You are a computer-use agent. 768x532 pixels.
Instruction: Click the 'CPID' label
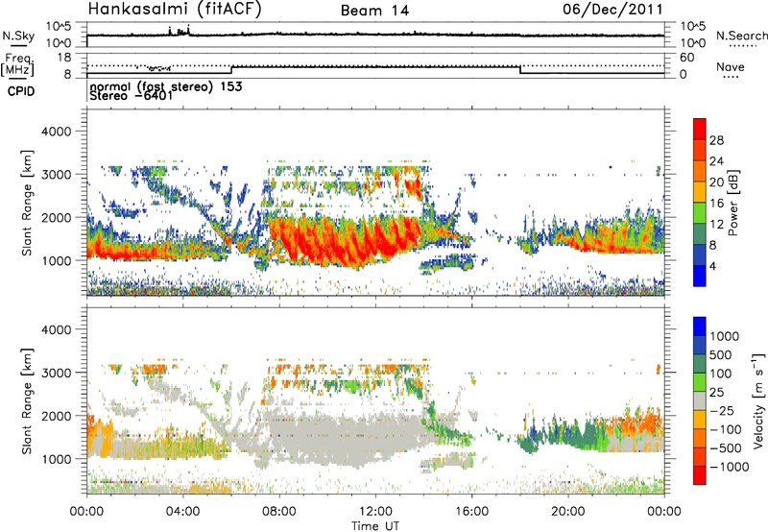point(21,91)
